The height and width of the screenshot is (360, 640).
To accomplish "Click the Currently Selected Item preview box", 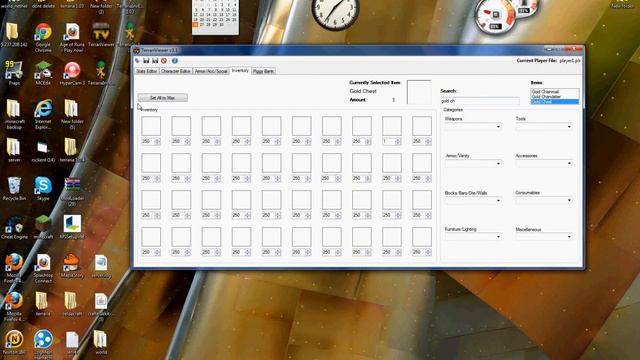I will tap(419, 92).
